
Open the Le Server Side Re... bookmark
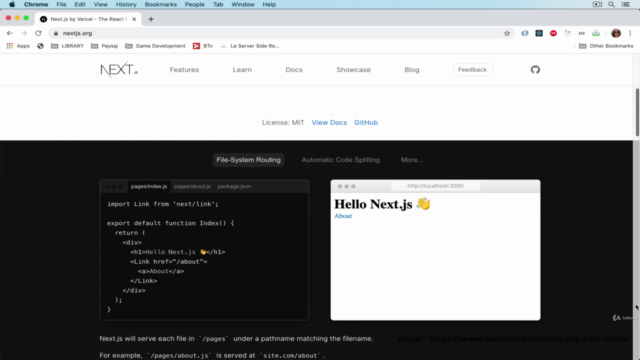pos(250,46)
